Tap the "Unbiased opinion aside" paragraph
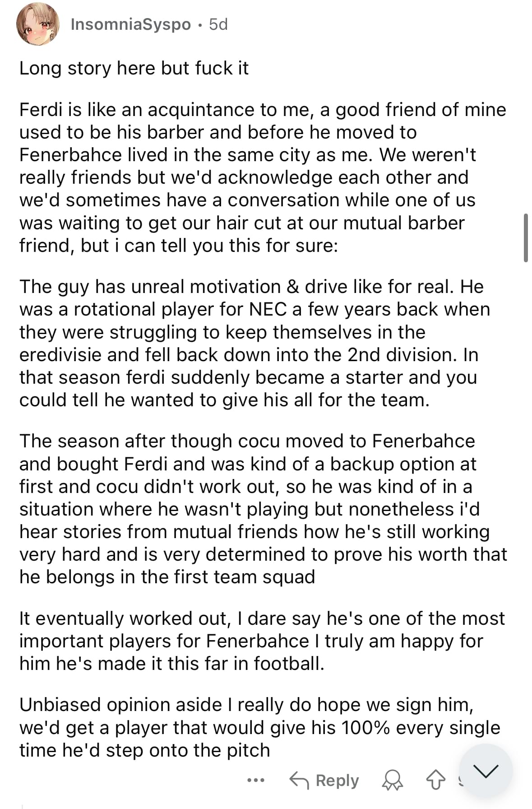The width and height of the screenshot is (532, 809). tap(259, 727)
